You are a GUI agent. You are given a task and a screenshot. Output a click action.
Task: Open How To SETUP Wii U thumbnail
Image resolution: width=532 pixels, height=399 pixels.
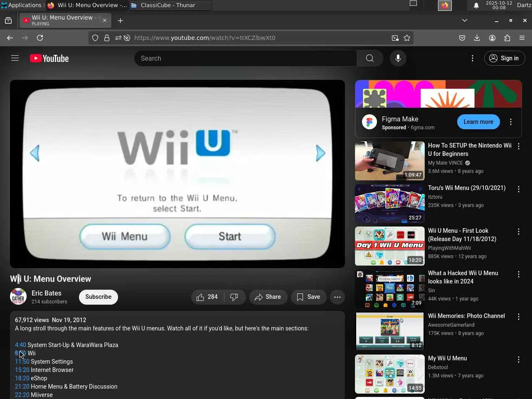pyautogui.click(x=390, y=161)
